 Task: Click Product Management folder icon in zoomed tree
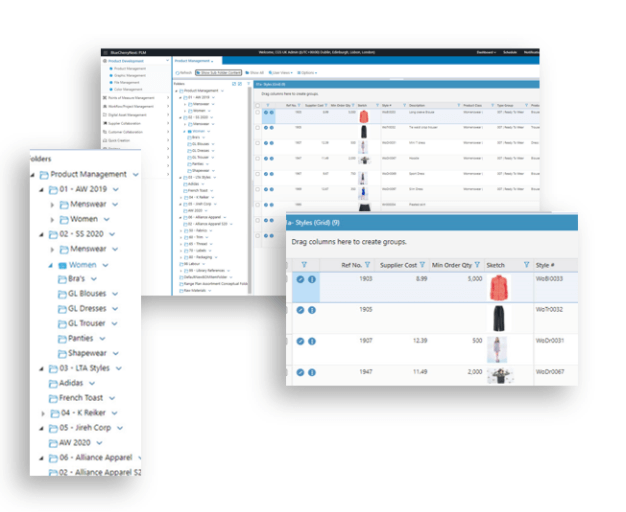tap(44, 175)
